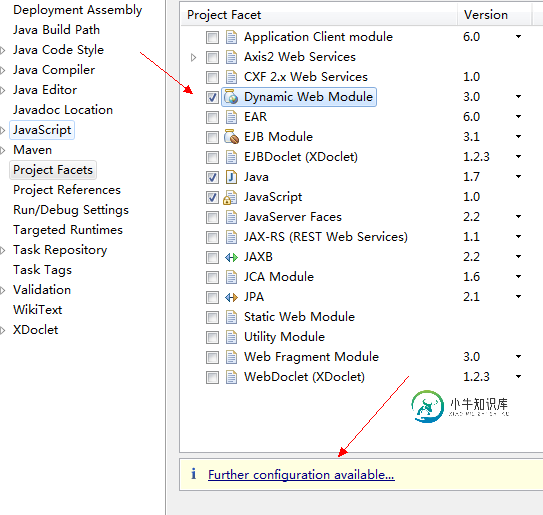Click the locked JavaScript facet icon

[x=230, y=197]
